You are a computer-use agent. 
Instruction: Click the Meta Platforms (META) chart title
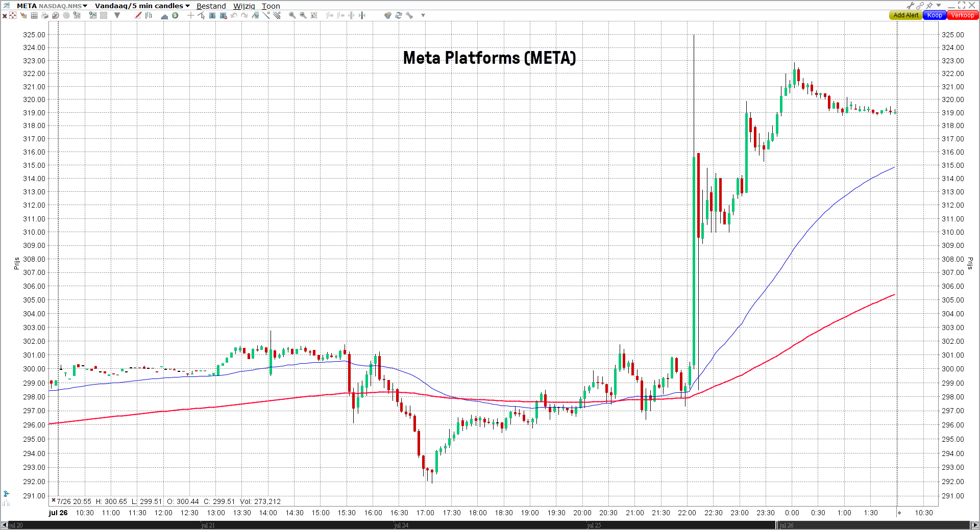point(489,58)
